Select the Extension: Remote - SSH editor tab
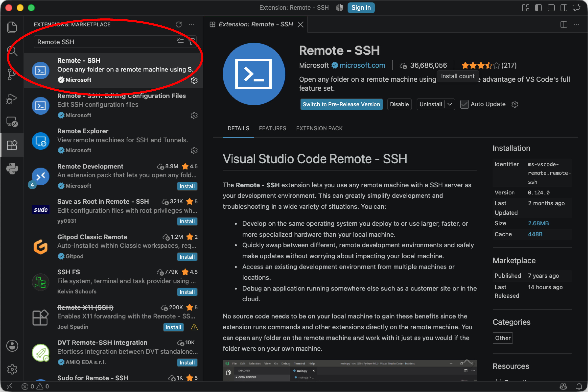Screen dimensions: 588x392 [x=256, y=24]
